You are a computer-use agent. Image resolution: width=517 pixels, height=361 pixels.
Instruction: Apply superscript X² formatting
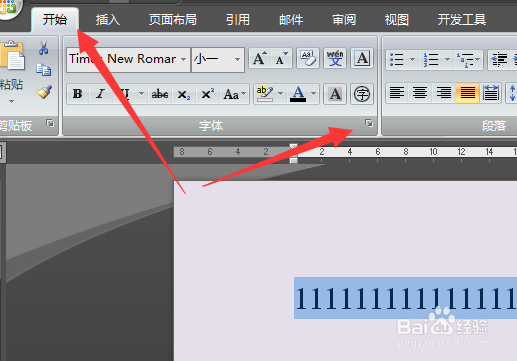[x=208, y=94]
